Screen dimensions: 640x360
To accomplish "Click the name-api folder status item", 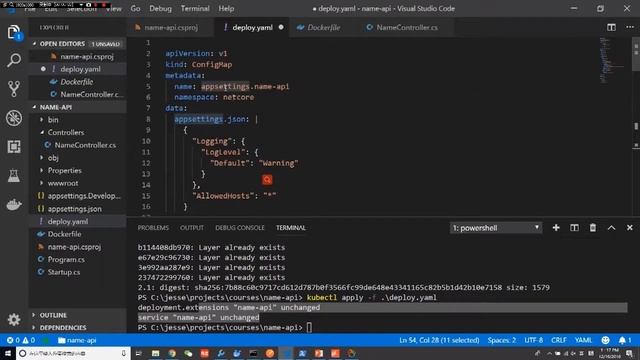I will (77, 340).
